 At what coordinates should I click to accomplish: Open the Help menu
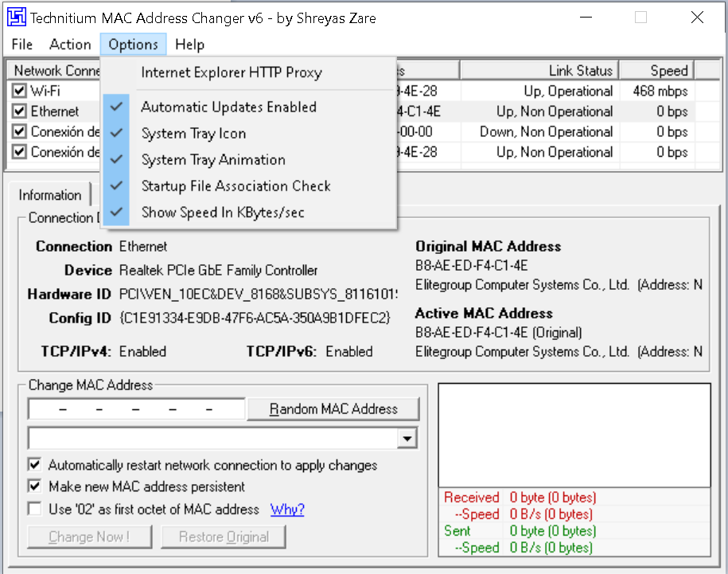click(x=189, y=45)
